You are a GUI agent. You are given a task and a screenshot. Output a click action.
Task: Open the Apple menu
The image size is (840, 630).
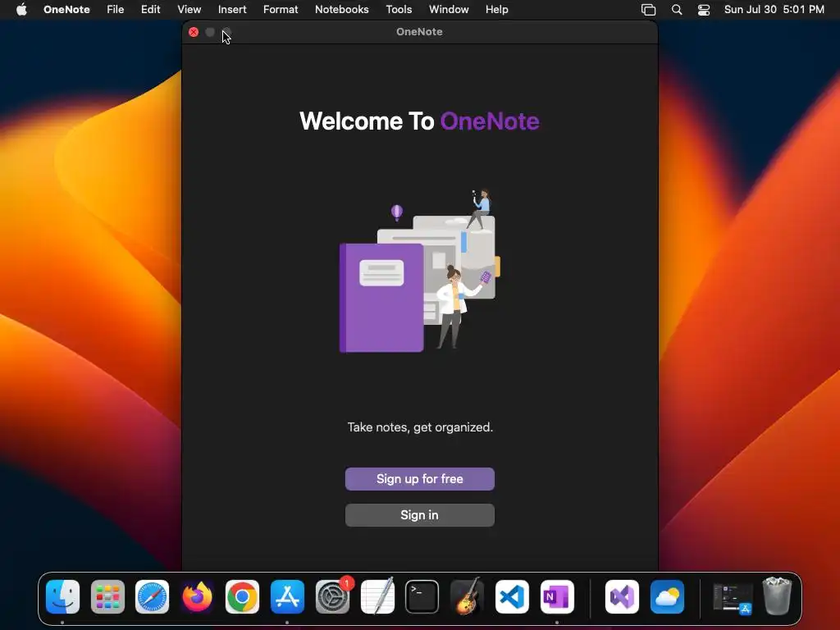point(21,10)
